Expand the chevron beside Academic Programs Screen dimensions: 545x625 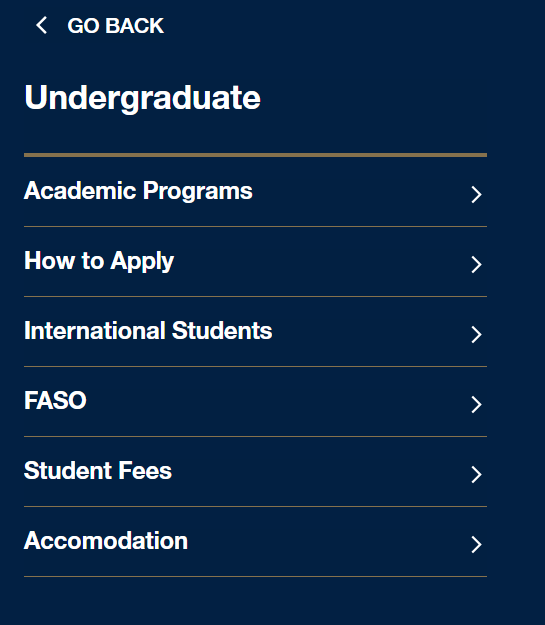coord(476,195)
